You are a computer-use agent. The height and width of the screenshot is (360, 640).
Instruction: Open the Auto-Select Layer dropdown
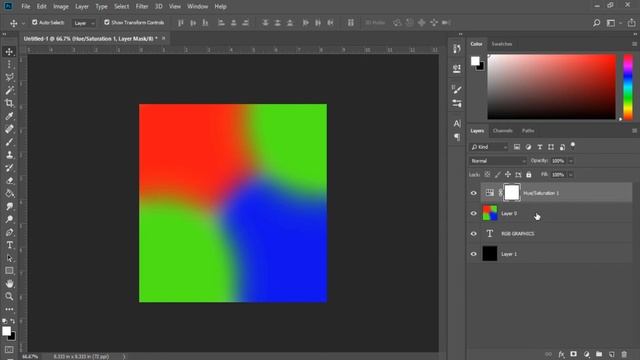(84, 23)
